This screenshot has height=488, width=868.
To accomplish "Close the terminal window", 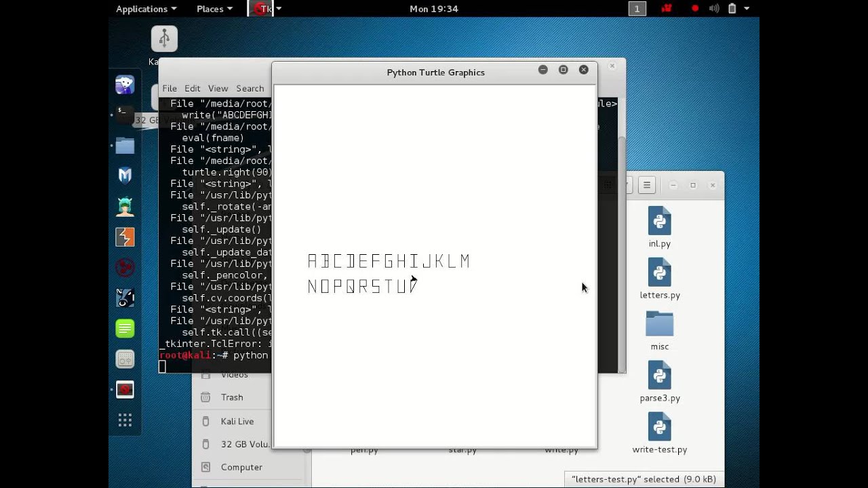I will click(612, 66).
